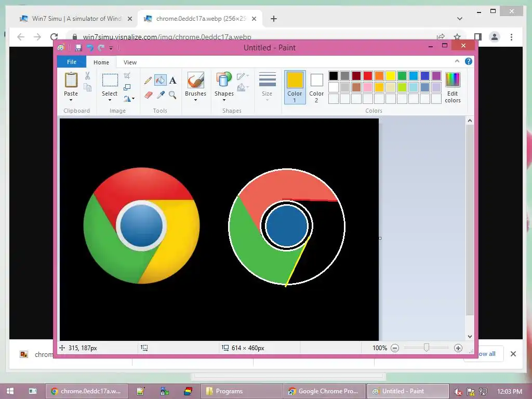The image size is (532, 399).
Task: Expand the Shapes dropdown arrow
Action: (224, 100)
